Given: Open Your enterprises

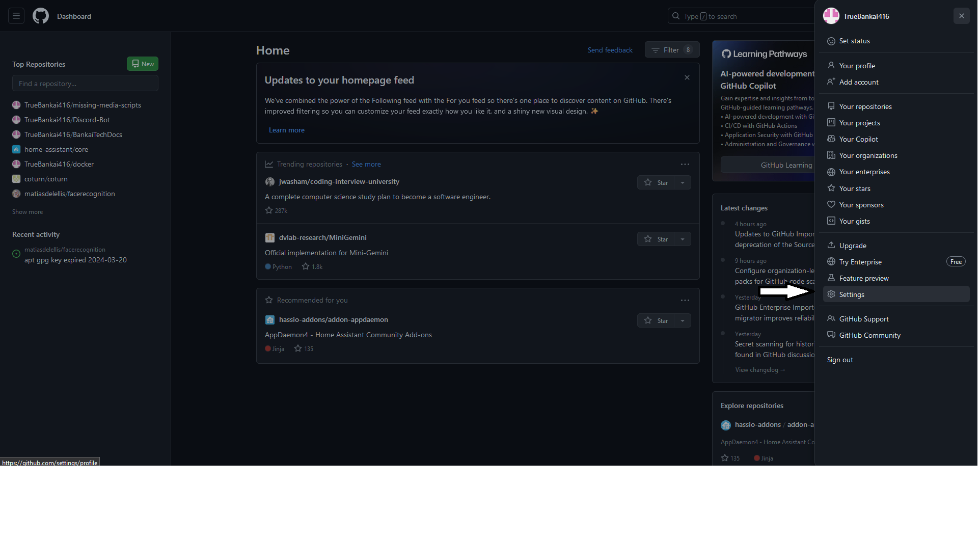Looking at the screenshot, I should (896, 172).
